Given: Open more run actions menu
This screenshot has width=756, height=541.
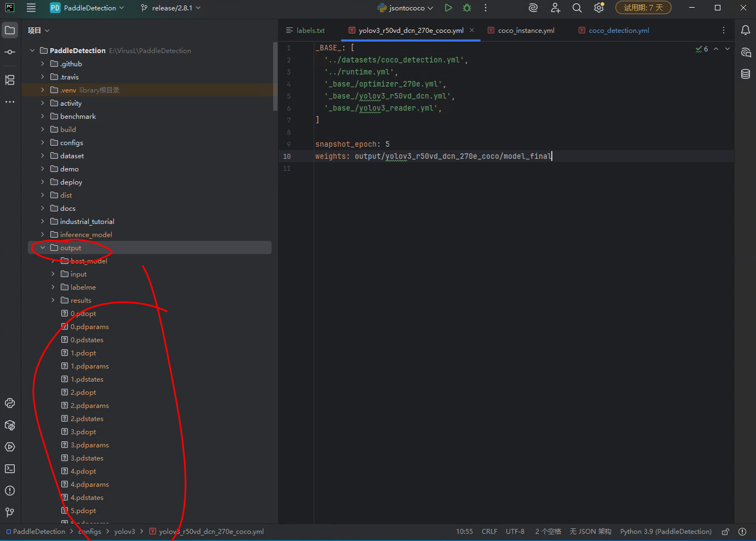Looking at the screenshot, I should point(486,8).
